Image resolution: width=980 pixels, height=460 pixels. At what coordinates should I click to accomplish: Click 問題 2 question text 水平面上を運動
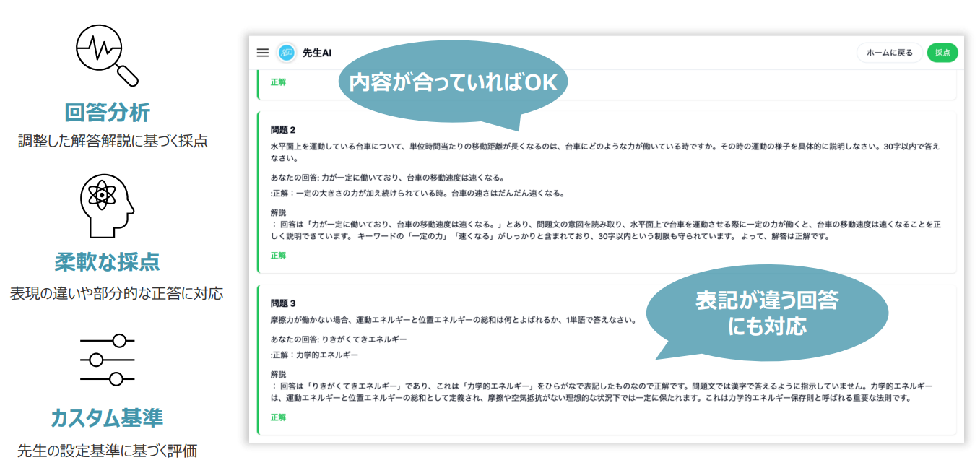pyautogui.click(x=605, y=152)
